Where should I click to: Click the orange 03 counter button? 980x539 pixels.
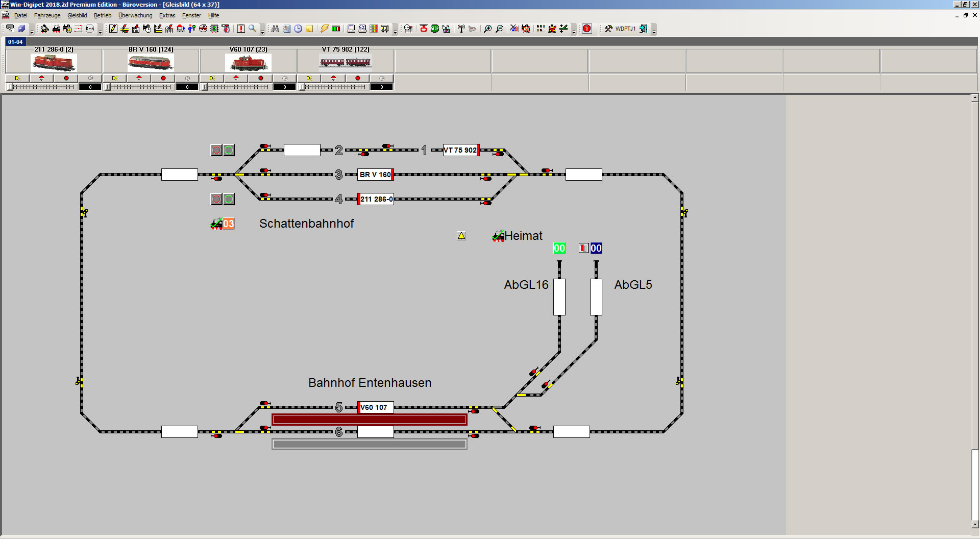[x=228, y=224]
